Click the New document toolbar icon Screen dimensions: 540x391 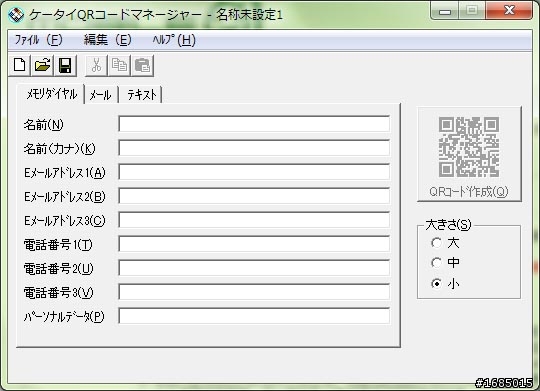tap(20, 65)
